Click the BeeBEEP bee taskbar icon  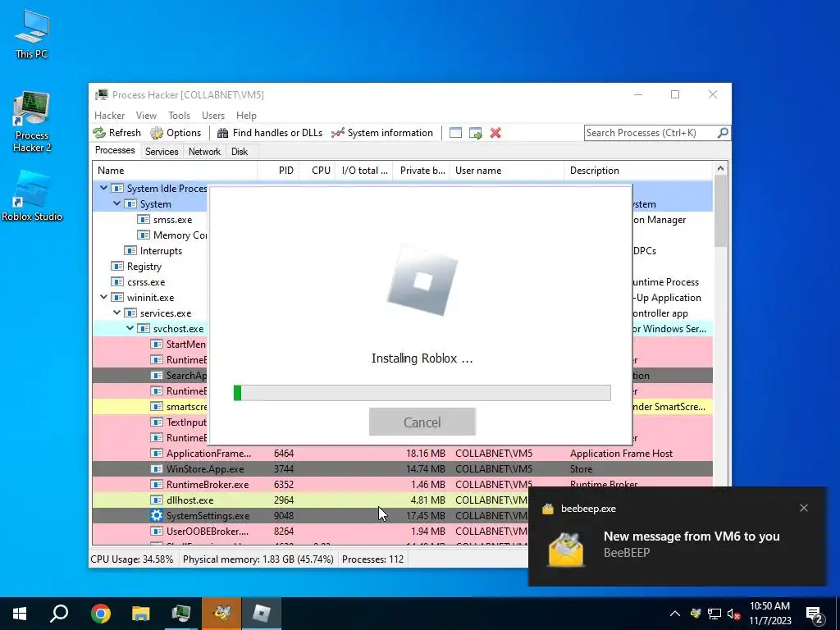click(x=221, y=614)
